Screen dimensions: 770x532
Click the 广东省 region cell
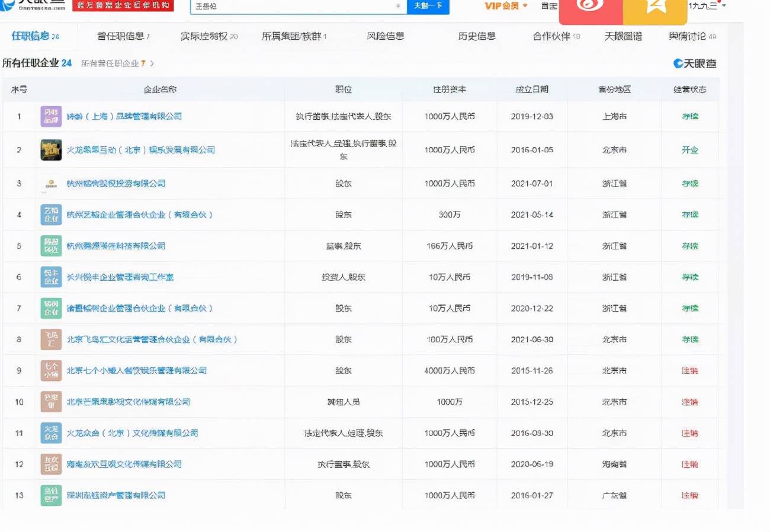[614, 495]
